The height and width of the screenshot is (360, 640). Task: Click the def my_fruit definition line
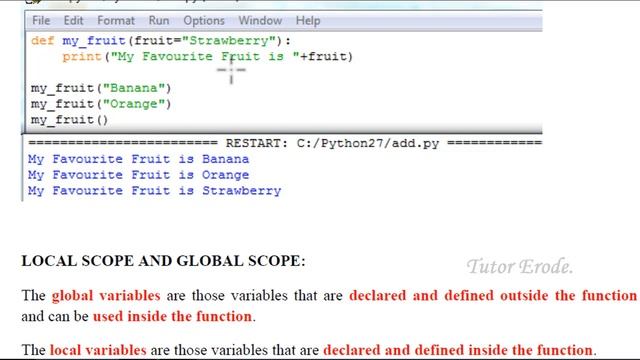click(x=161, y=41)
